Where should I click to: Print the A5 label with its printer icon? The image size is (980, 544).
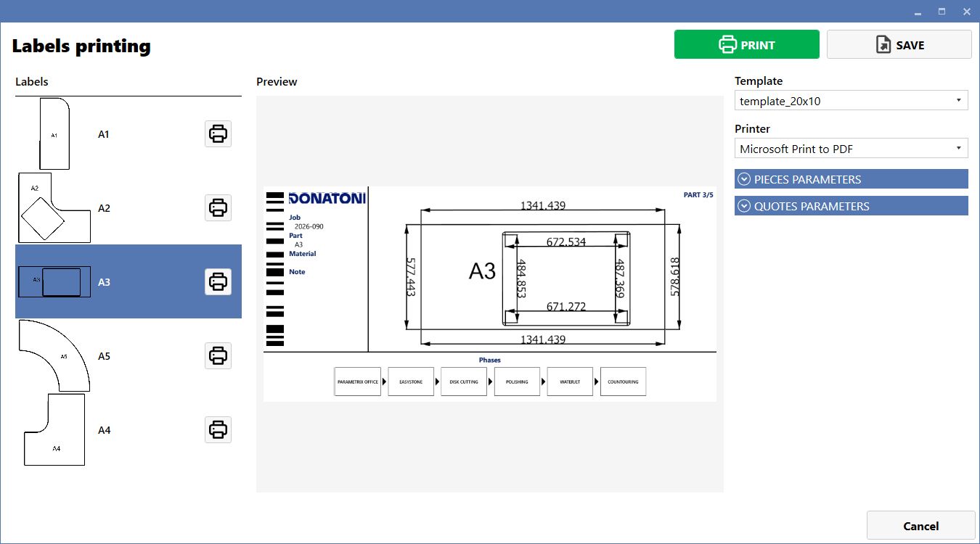click(x=218, y=355)
